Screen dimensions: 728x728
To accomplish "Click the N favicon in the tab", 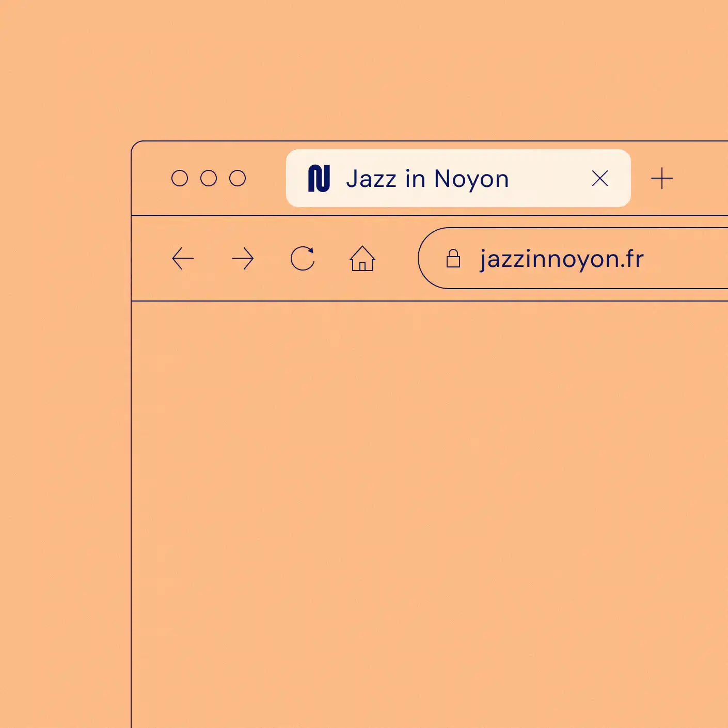I will [x=319, y=179].
